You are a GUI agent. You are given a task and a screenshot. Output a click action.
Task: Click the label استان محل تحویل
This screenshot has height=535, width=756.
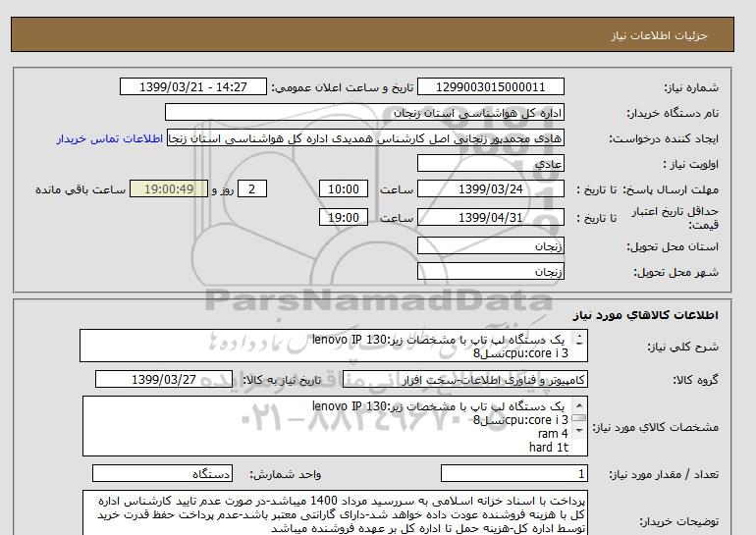[x=673, y=246]
